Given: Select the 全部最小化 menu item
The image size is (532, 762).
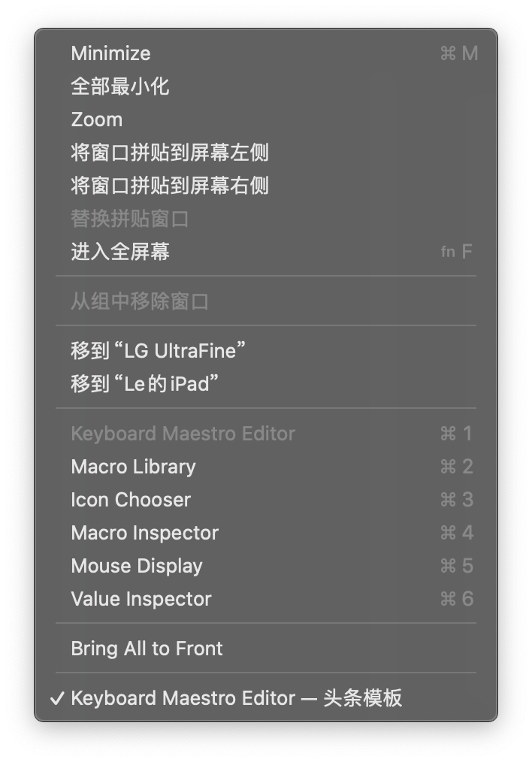Looking at the screenshot, I should [x=120, y=86].
